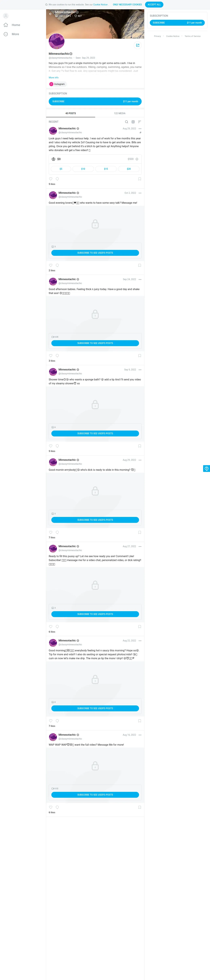The width and height of the screenshot is (210, 980).
Task: Open the sort posts icon
Action: coord(140,122)
